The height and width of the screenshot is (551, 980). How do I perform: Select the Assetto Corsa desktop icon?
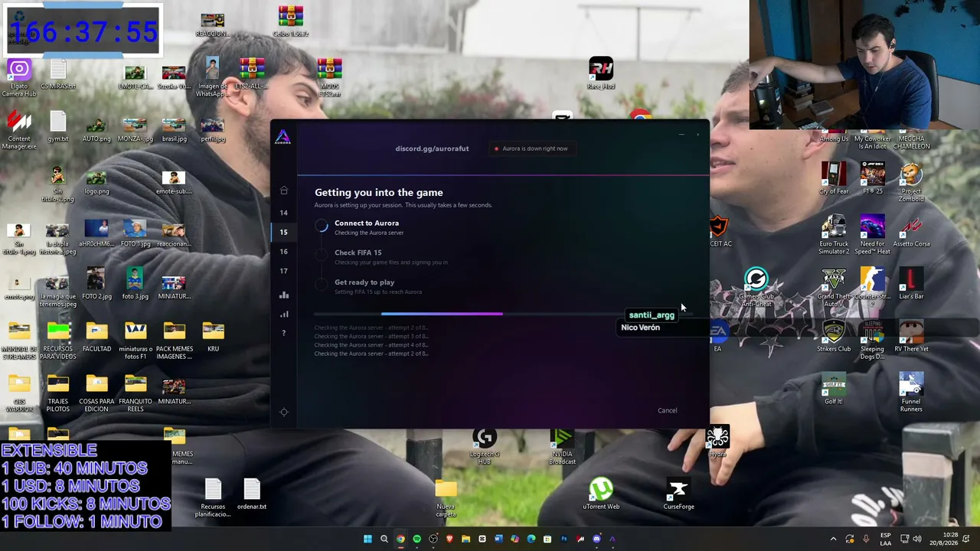pyautogui.click(x=911, y=233)
